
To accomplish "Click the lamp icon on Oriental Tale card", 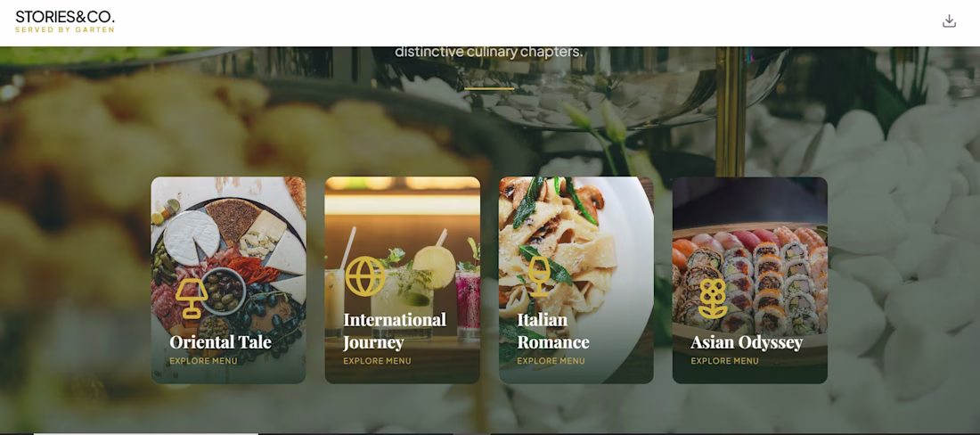I will [192, 299].
